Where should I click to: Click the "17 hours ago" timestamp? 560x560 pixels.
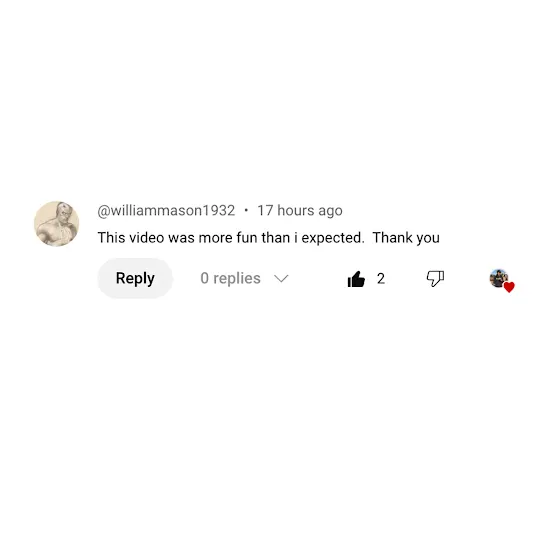[300, 210]
